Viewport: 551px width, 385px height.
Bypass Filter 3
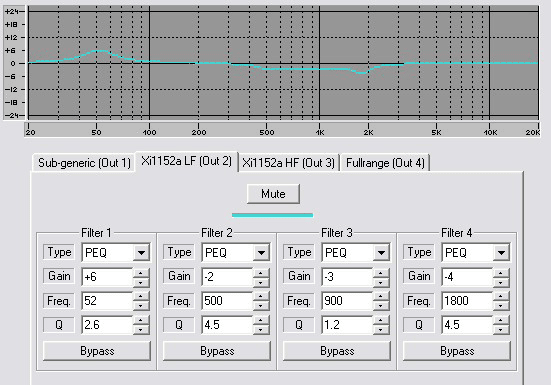(337, 351)
